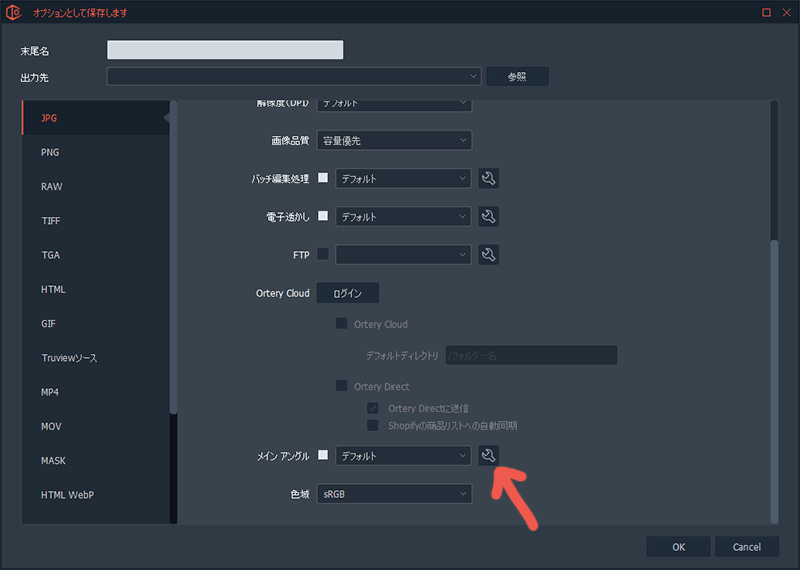The image size is (800, 570).
Task: Open watermark (電子透かし) wrench settings icon
Action: 488,217
